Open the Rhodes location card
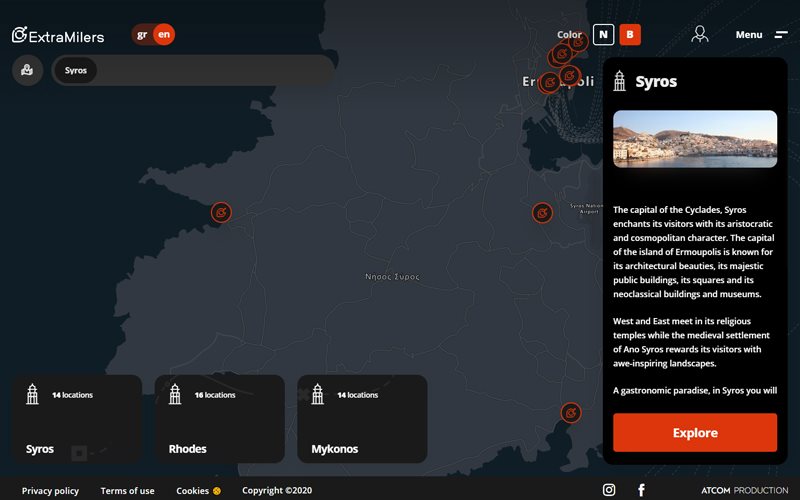The image size is (800, 500). click(220, 419)
